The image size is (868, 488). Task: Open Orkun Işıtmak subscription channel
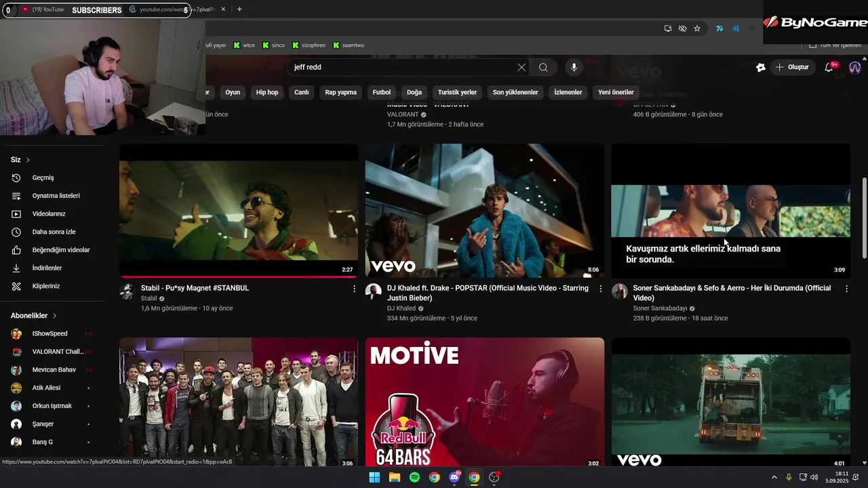coord(53,406)
